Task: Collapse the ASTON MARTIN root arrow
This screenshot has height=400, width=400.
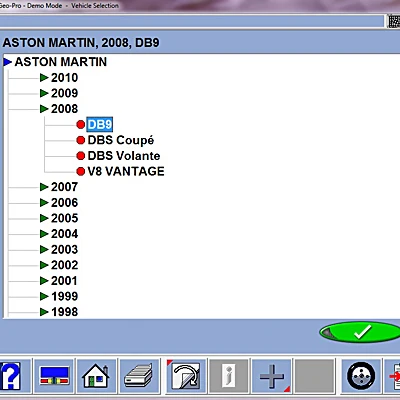Action: (x=8, y=62)
